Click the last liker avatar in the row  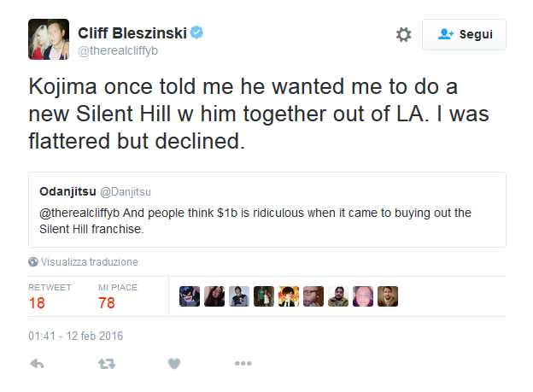(388, 295)
